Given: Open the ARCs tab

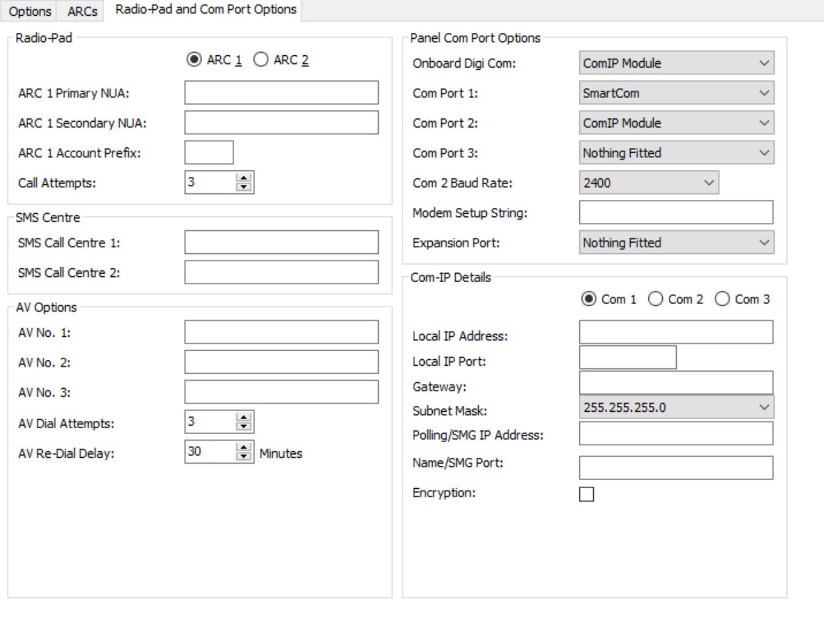Looking at the screenshot, I should [x=82, y=11].
